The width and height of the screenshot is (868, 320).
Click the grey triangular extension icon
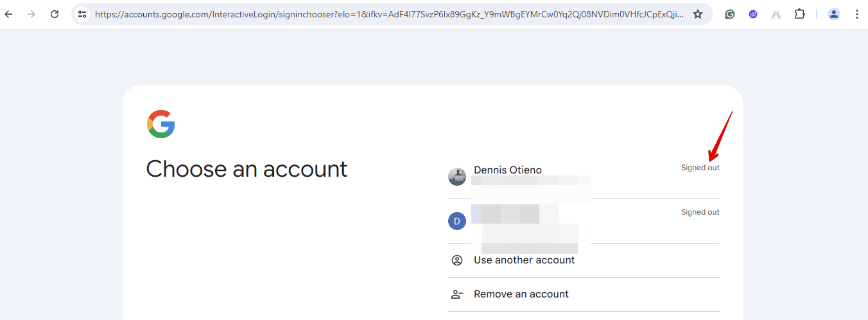point(776,13)
